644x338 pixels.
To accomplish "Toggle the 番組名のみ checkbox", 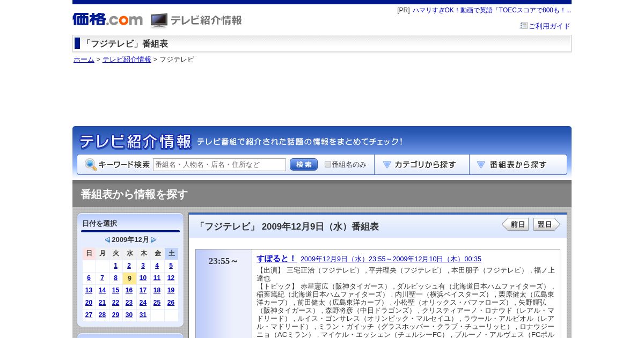I will (328, 165).
